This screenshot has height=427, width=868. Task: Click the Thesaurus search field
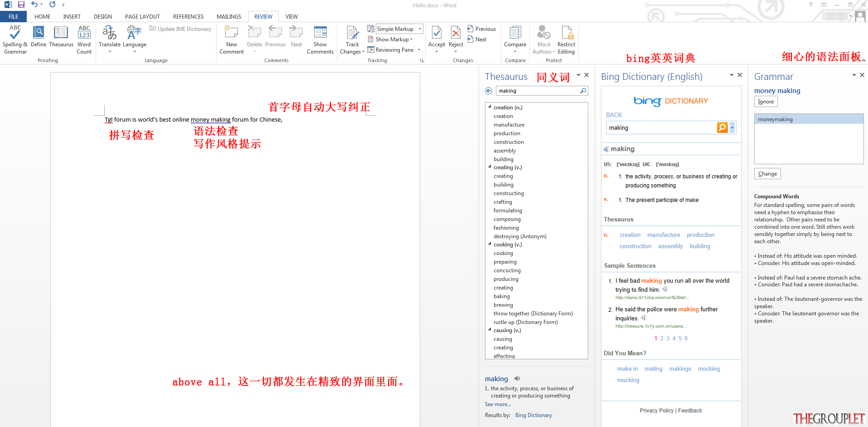click(x=538, y=91)
